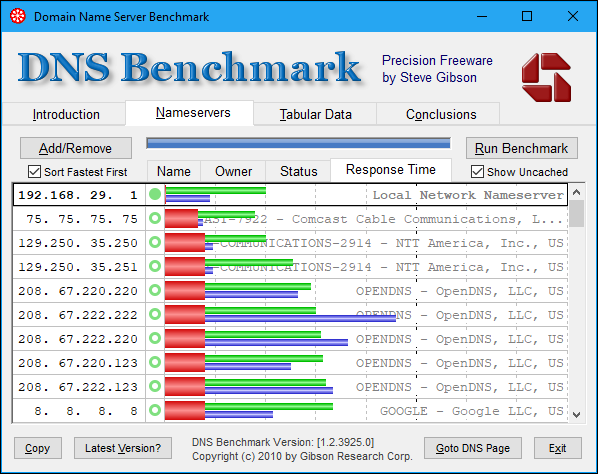This screenshot has width=598, height=474.
Task: Click status circle for 208.67.220.123
Action: [x=155, y=362]
